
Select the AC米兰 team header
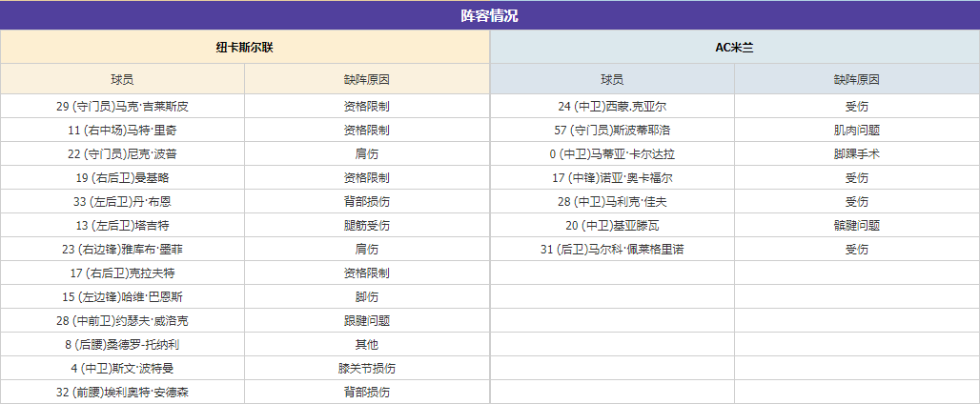click(734, 48)
